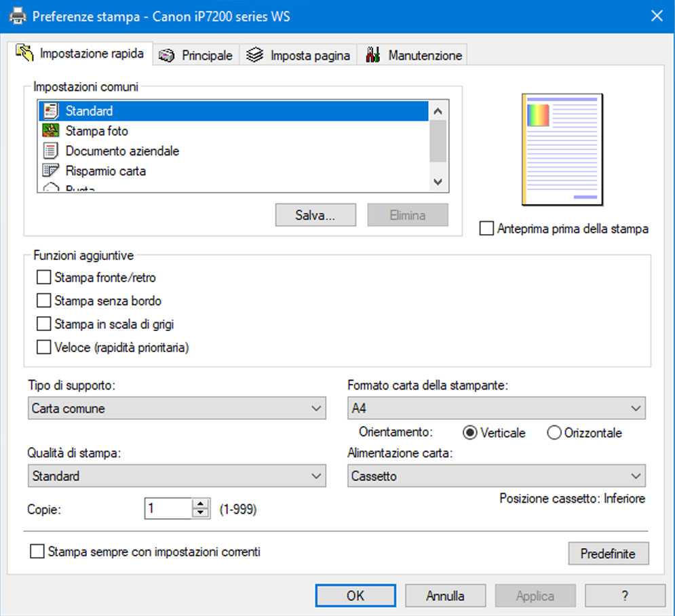Open Formato carta della stampante dropdown
675x616 pixels.
pyautogui.click(x=497, y=408)
